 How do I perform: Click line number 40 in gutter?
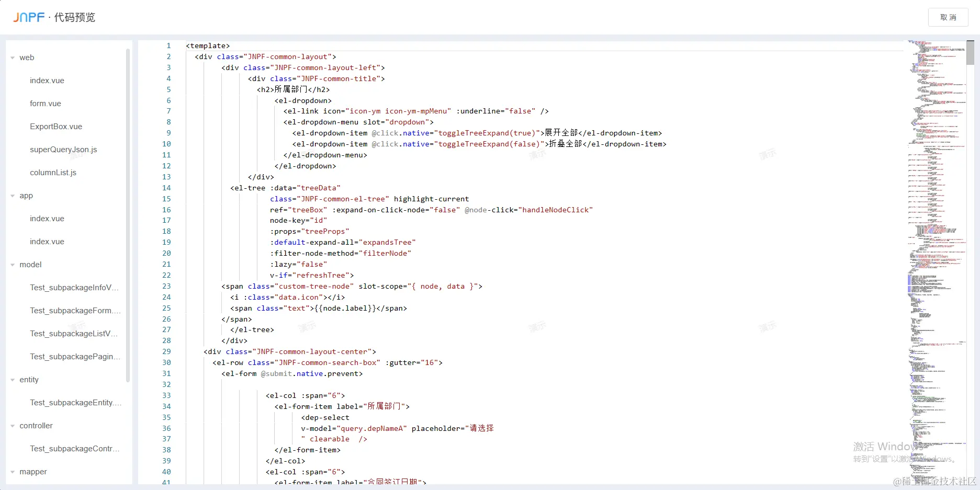(x=166, y=472)
